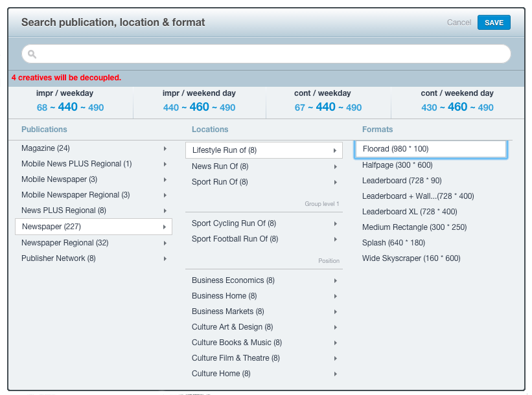This screenshot has height=395, width=532.
Task: Expand arrow for Culture Film & Theatre
Action: coord(335,358)
